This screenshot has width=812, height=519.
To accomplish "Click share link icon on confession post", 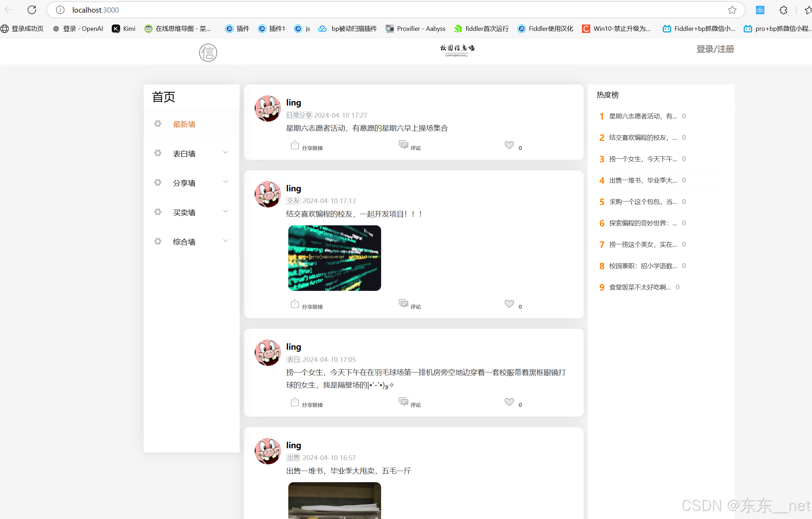I will click(295, 402).
